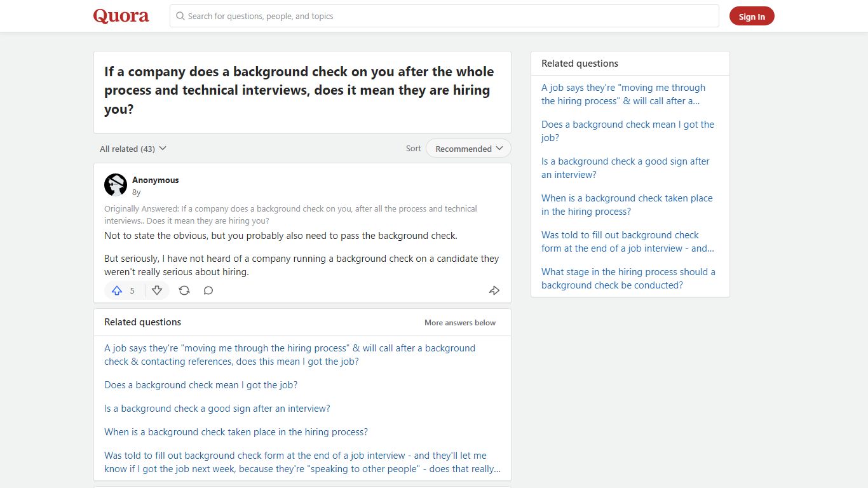Click the main question title

point(299,90)
